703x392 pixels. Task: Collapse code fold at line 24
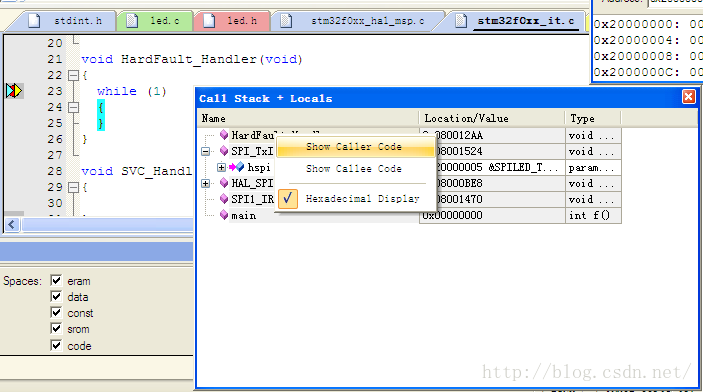[x=74, y=107]
